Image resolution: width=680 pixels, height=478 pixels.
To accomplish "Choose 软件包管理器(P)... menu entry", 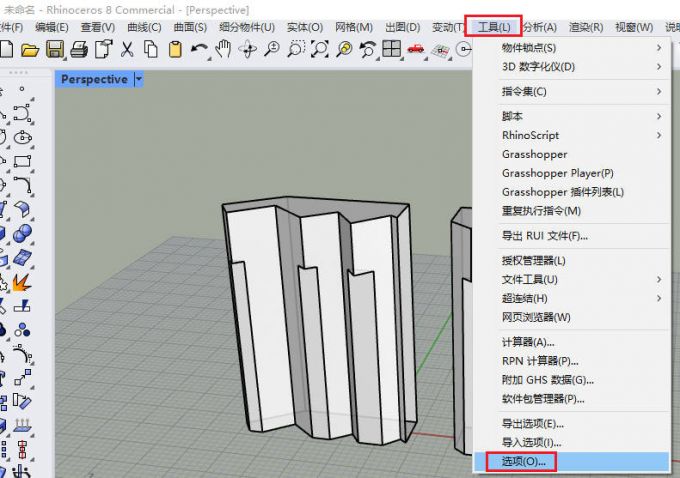I will pyautogui.click(x=572, y=399).
